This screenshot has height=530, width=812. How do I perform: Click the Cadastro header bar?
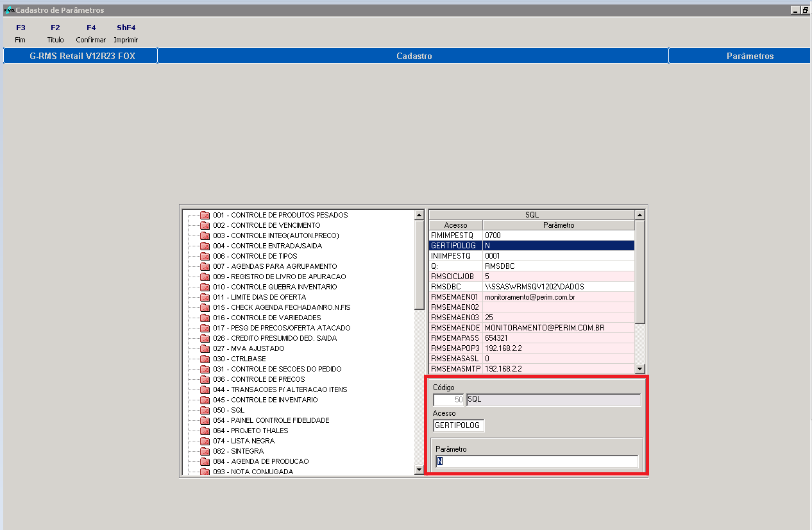coord(413,56)
